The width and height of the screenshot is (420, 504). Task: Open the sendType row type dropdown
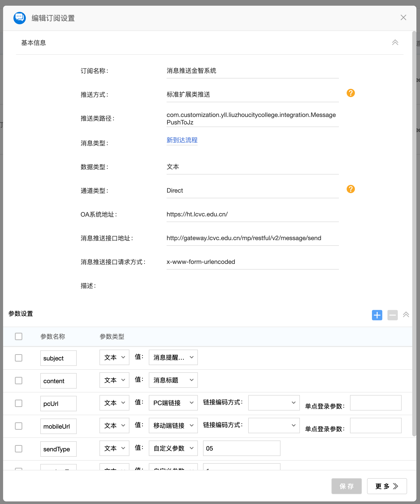(x=114, y=448)
